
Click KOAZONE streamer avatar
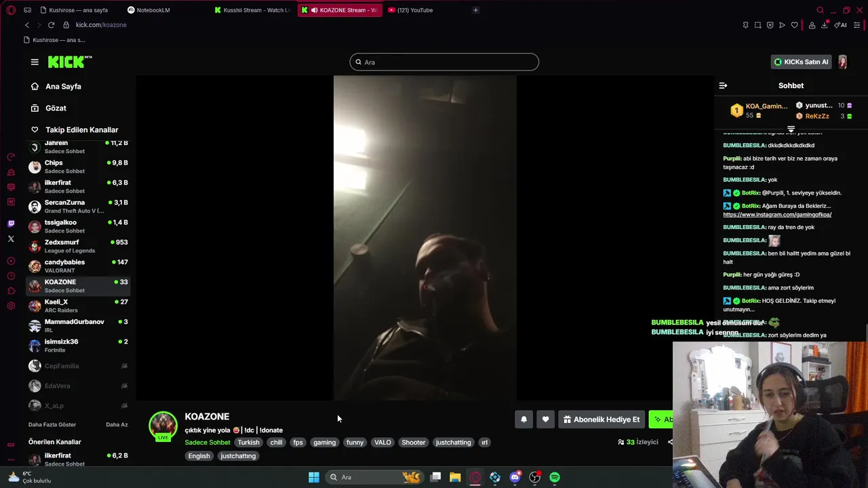click(163, 425)
